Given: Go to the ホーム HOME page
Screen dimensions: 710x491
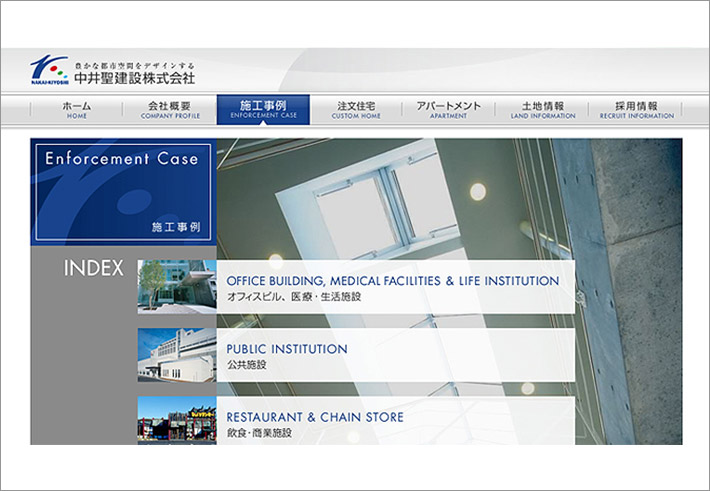Looking at the screenshot, I should (x=77, y=110).
